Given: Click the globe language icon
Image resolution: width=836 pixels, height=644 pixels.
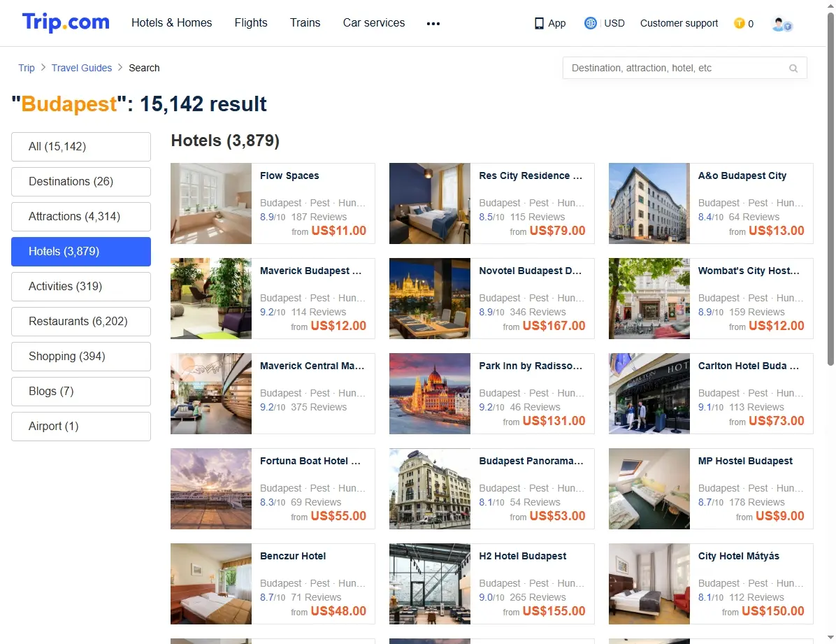Looking at the screenshot, I should [x=590, y=23].
